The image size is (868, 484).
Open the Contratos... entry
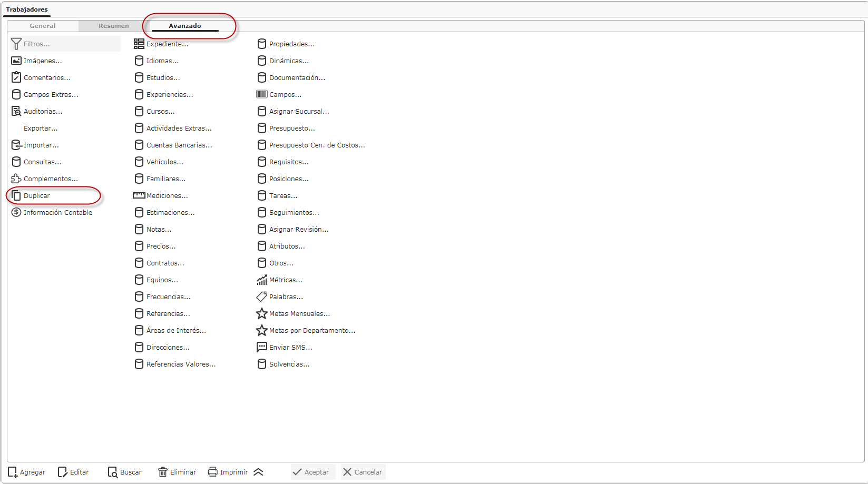tap(165, 263)
